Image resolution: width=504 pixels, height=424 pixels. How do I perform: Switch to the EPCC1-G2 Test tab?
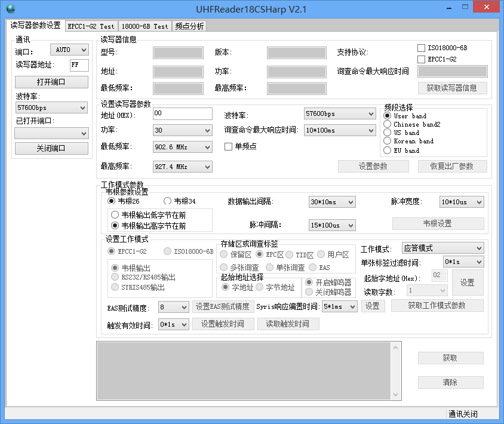point(91,26)
